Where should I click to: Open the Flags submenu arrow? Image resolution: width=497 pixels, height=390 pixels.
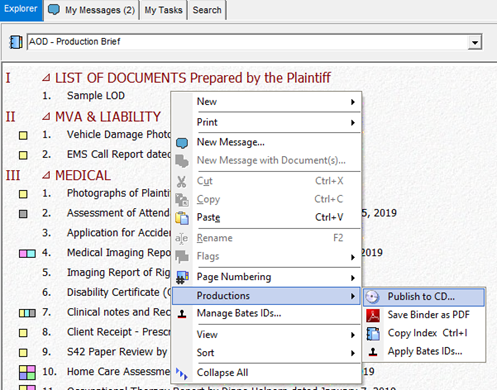(x=353, y=257)
